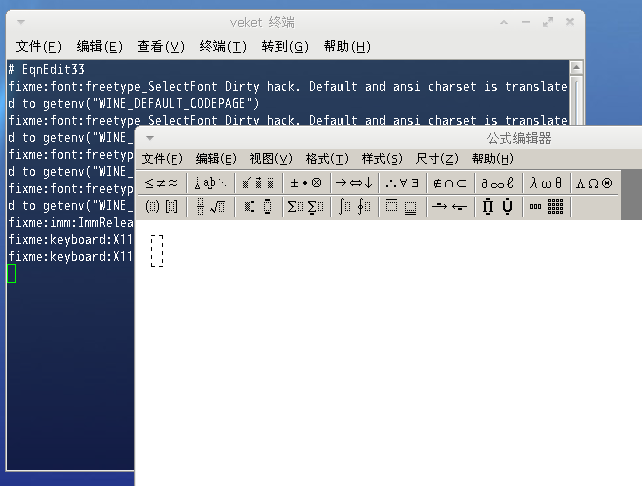This screenshot has height=486, width=642.
Task: Open 终端(T) menu in veket terminal
Action: pos(223,47)
